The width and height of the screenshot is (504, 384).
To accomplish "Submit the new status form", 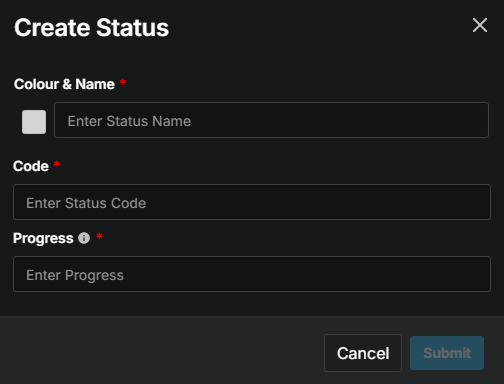I will tap(447, 353).
